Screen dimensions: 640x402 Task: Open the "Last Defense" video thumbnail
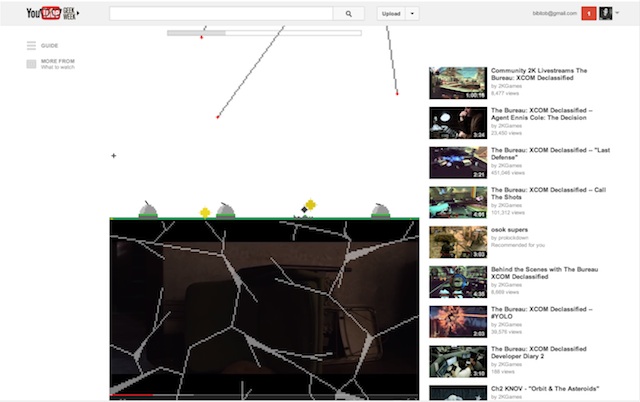pos(458,161)
